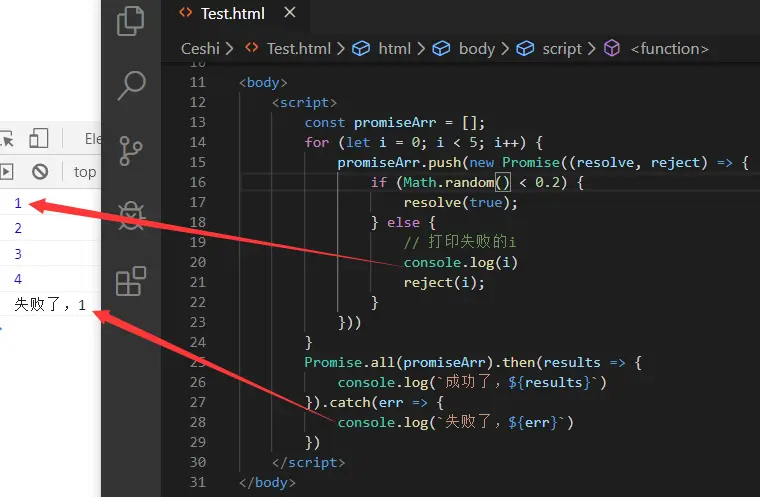
Task: Click the .catch(err => { line
Action: tap(375, 402)
